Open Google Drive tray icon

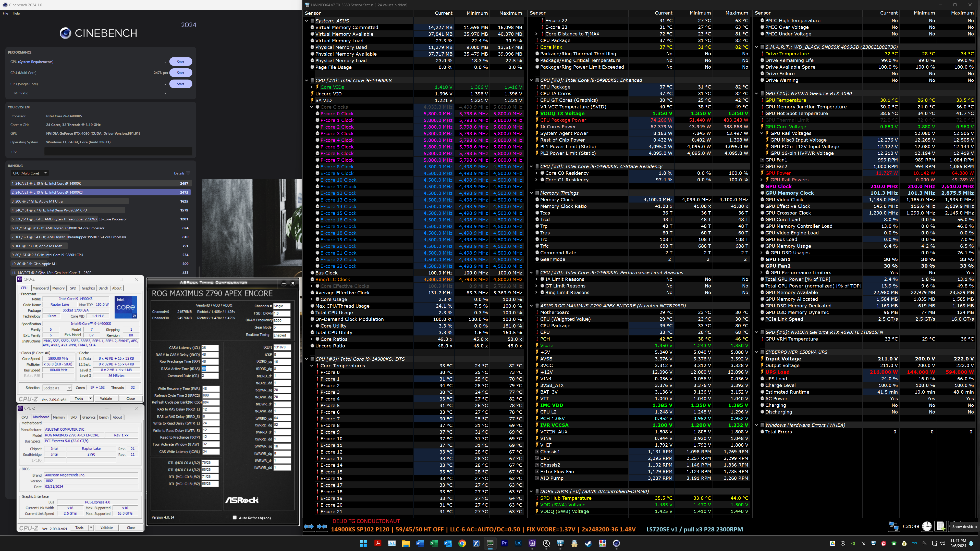coord(833,543)
